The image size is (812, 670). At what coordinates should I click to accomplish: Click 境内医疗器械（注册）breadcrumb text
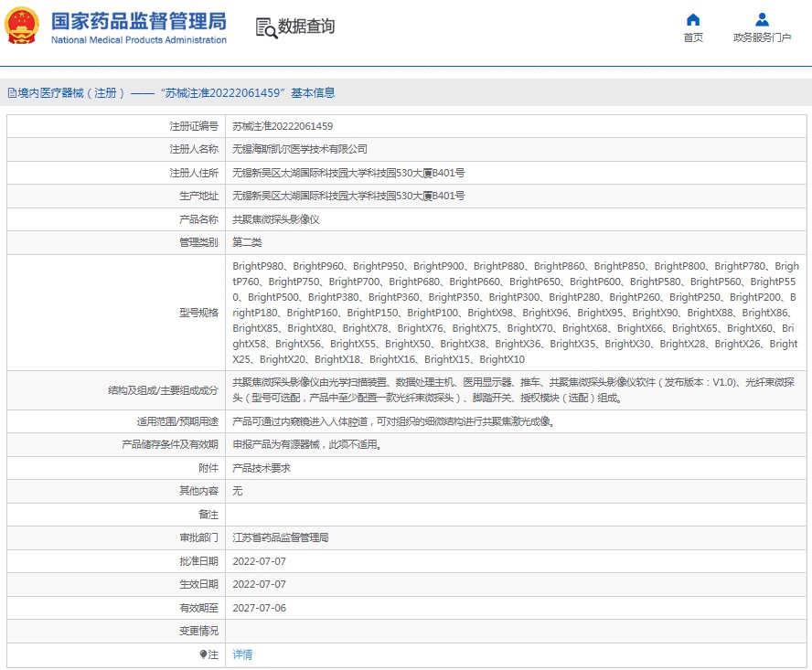[71, 92]
